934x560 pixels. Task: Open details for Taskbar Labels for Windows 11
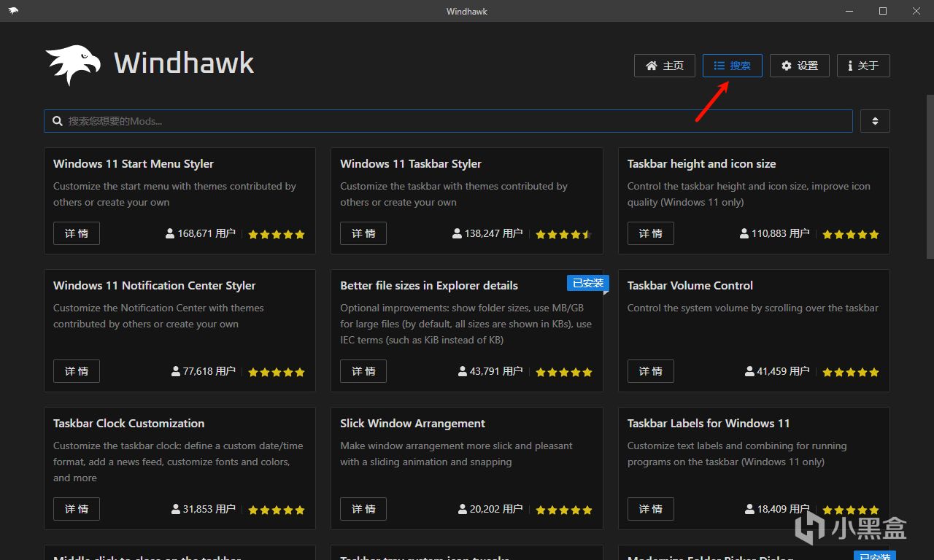pyautogui.click(x=651, y=509)
